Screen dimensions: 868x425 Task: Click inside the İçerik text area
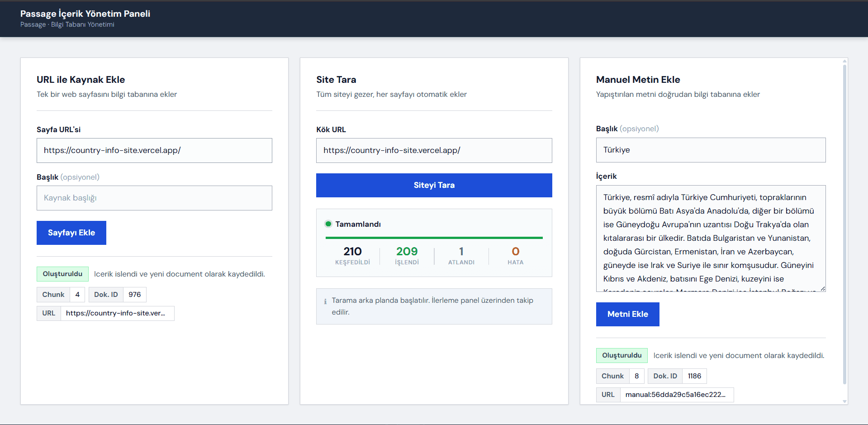click(x=711, y=239)
